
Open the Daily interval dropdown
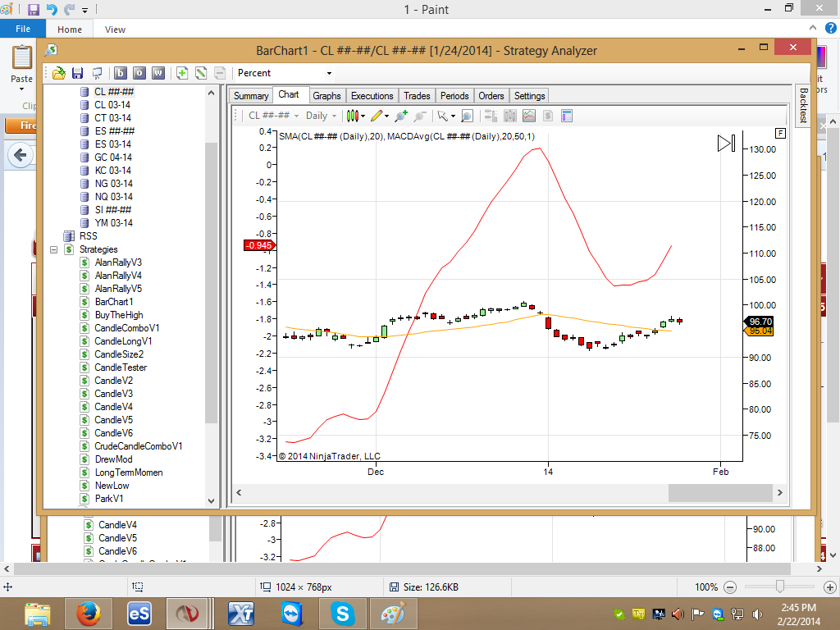321,116
